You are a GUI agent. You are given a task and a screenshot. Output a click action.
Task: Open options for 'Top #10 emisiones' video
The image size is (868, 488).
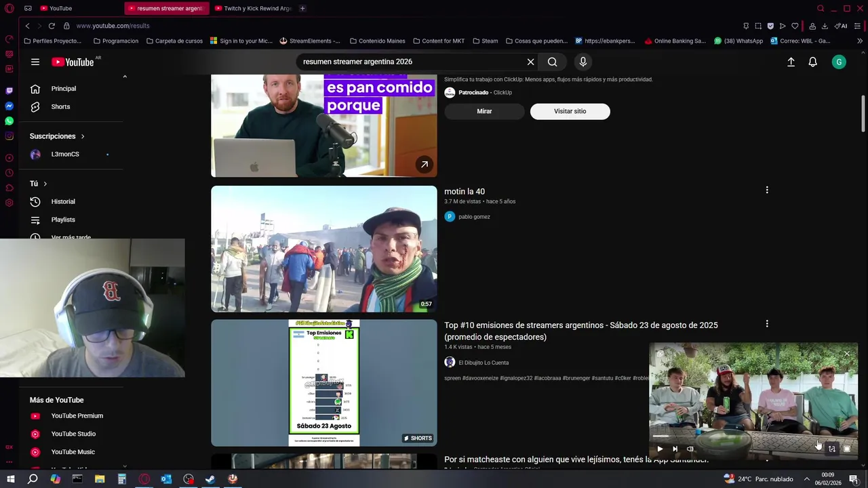click(767, 324)
